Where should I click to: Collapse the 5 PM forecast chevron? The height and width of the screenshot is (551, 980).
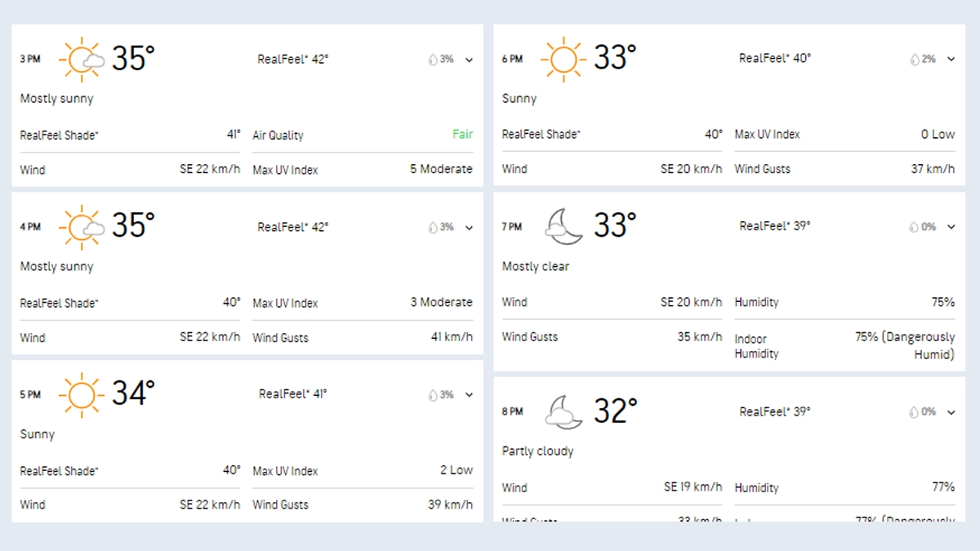coord(469,395)
